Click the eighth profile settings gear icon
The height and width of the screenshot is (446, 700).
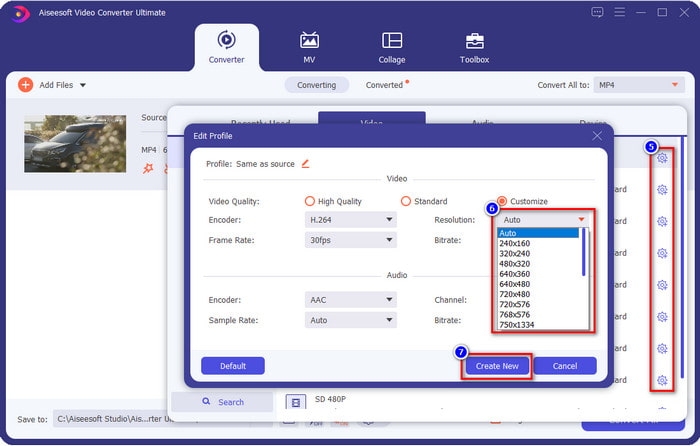pyautogui.click(x=662, y=380)
